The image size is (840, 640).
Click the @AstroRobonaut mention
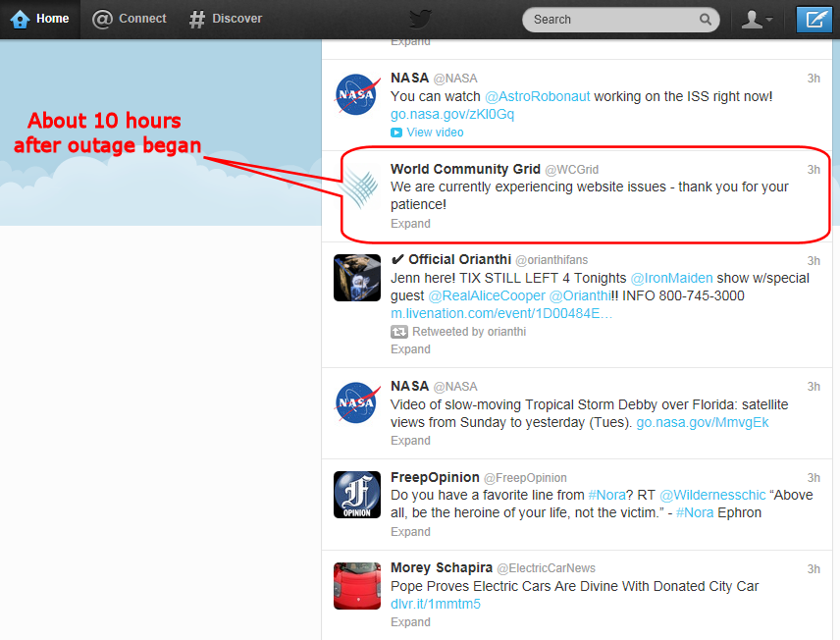[531, 96]
